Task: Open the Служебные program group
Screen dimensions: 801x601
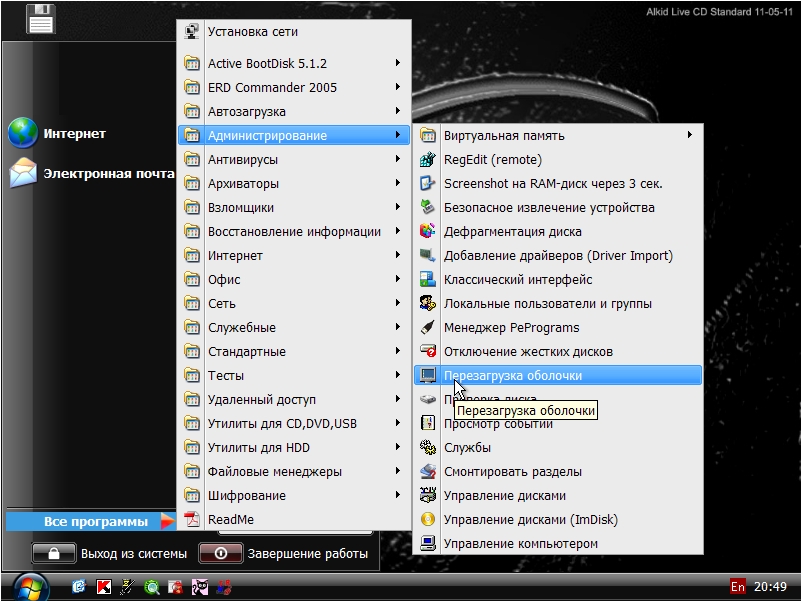Action: coord(294,328)
